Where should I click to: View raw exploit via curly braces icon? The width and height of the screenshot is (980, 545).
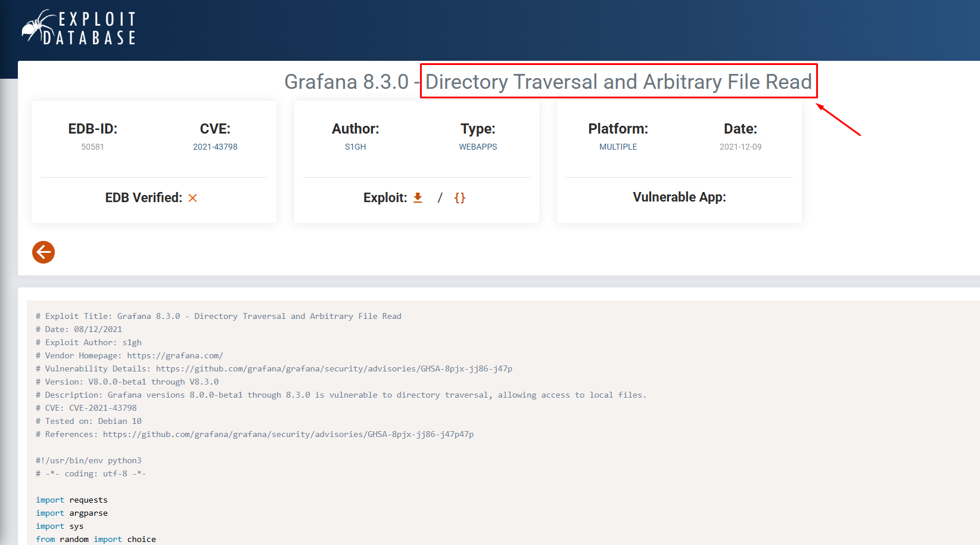pyautogui.click(x=460, y=197)
